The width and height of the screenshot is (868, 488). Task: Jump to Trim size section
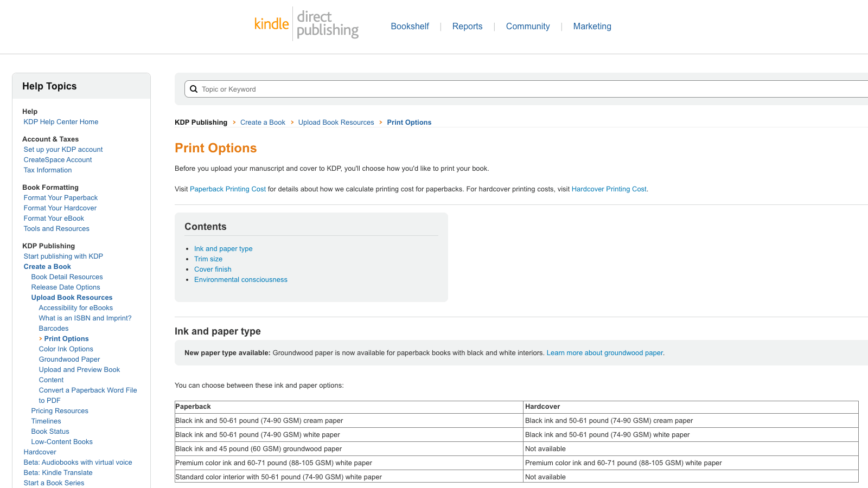pyautogui.click(x=208, y=259)
